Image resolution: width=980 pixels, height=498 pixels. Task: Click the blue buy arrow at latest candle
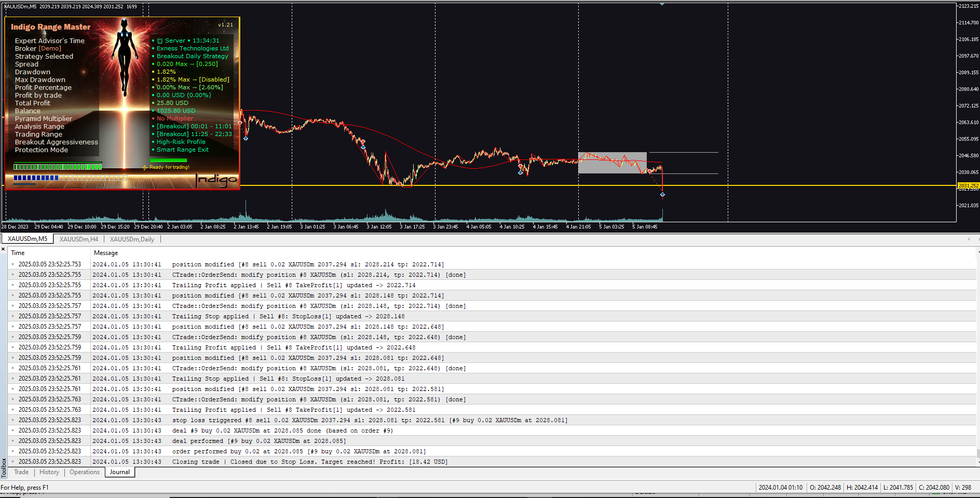[x=662, y=195]
